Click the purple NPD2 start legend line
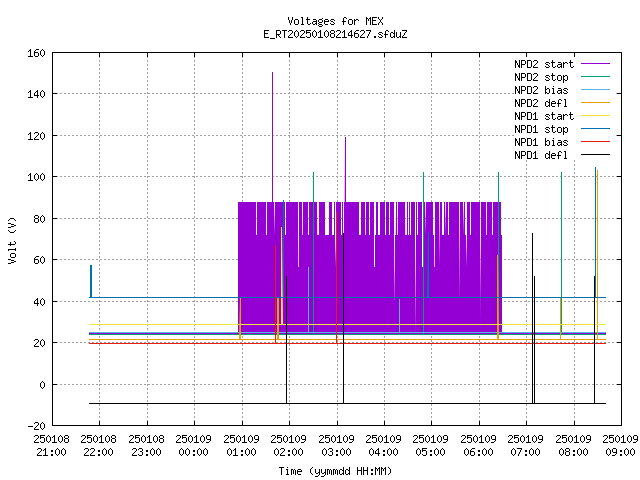Screen dimensions: 640x480 tap(596, 64)
